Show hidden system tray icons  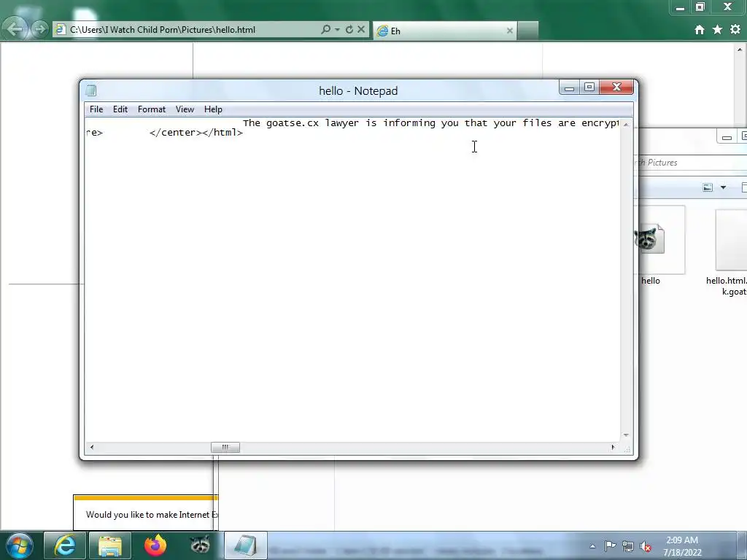(592, 546)
